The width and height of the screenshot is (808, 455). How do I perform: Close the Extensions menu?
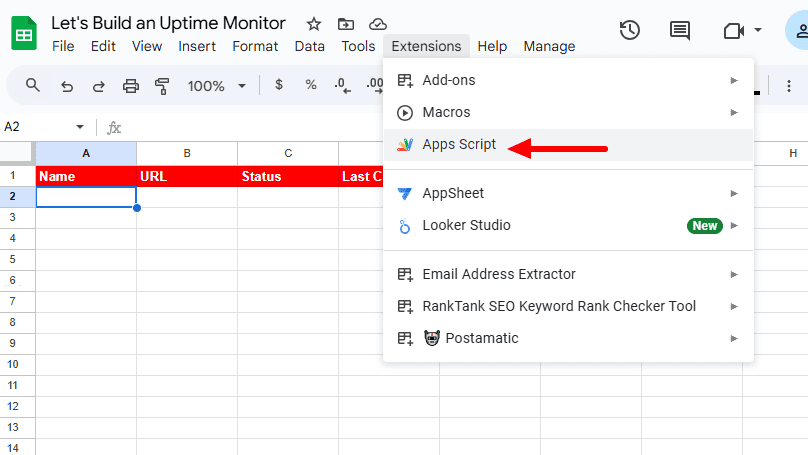tap(426, 46)
